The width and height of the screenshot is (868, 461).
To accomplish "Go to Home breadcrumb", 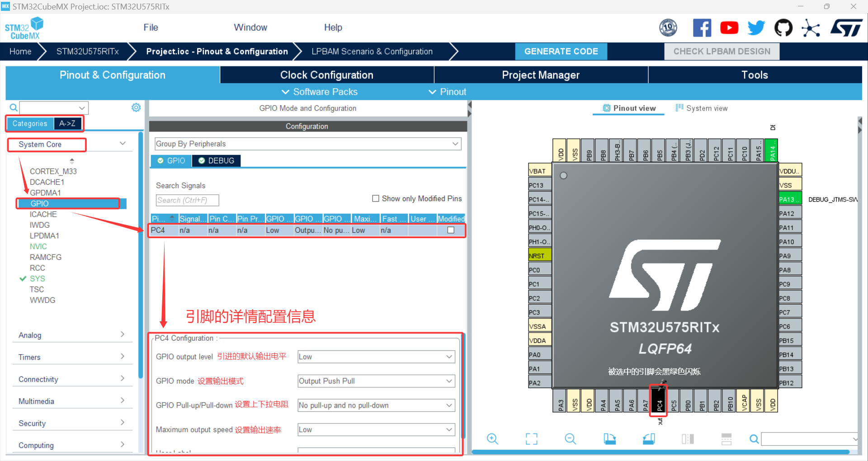I will [20, 52].
